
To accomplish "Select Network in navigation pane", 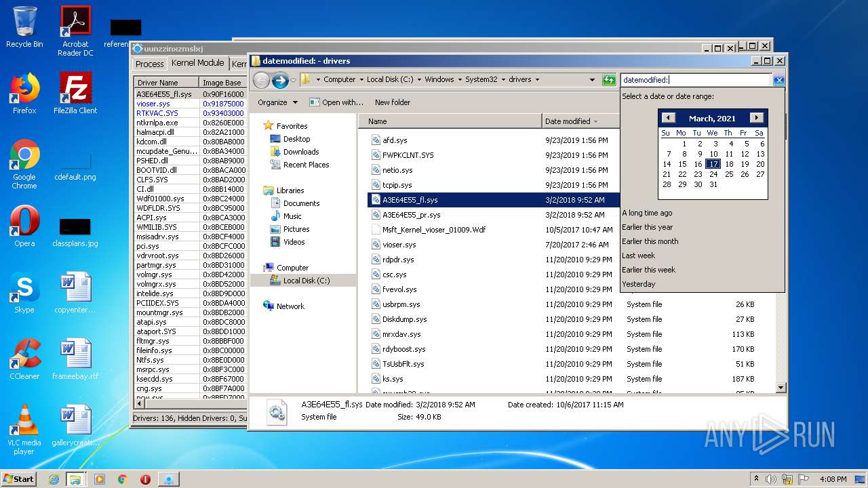I will coord(290,306).
